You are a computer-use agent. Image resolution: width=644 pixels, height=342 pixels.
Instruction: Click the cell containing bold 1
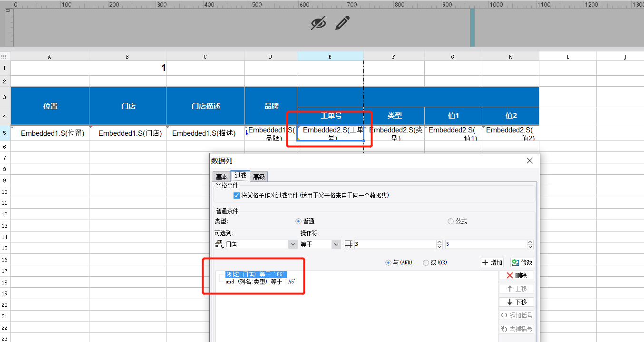[x=88, y=68]
